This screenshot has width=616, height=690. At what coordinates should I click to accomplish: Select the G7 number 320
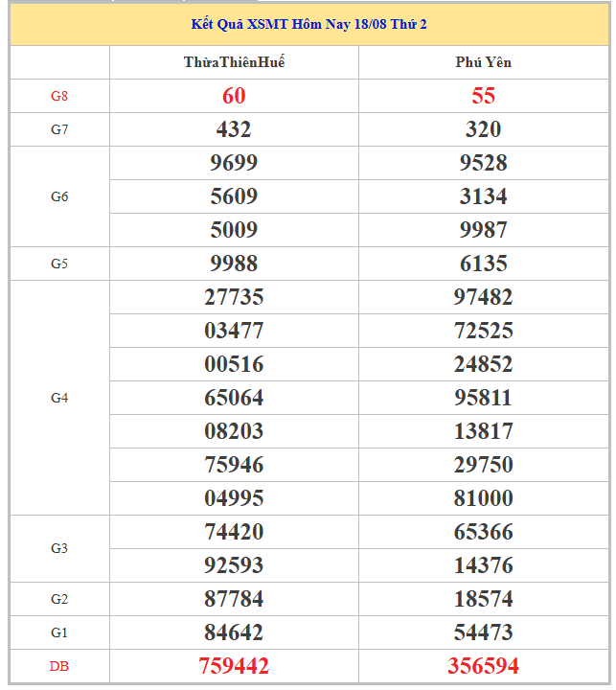pyautogui.click(x=484, y=129)
